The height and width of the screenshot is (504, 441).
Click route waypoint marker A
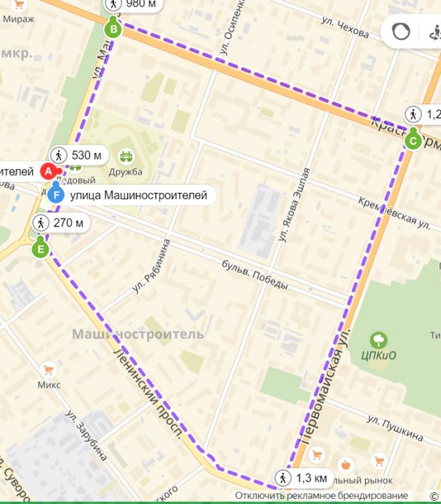48,171
